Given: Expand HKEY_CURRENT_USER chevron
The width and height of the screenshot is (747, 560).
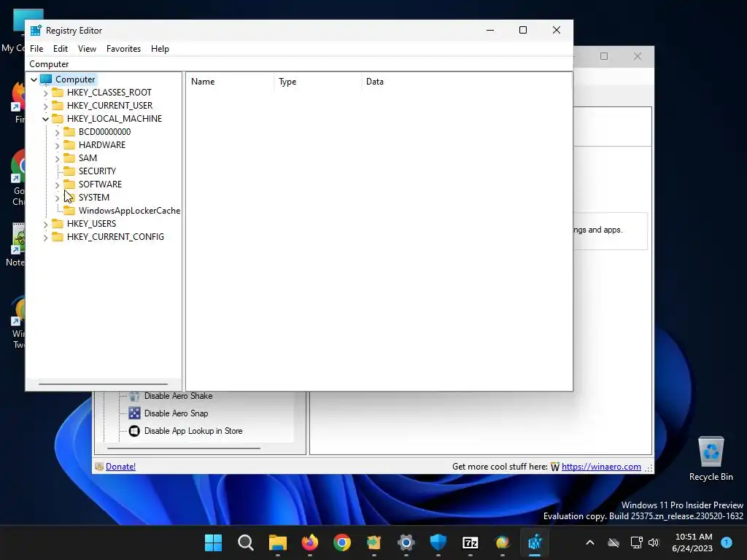Looking at the screenshot, I should (46, 106).
